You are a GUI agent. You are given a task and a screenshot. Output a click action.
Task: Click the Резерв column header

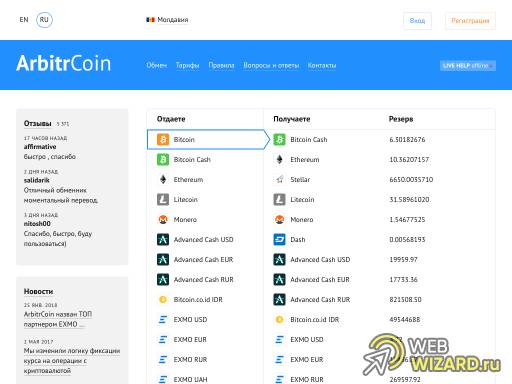point(401,119)
